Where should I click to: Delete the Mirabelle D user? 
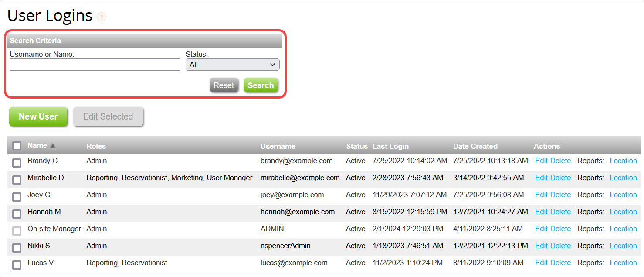pyautogui.click(x=560, y=178)
